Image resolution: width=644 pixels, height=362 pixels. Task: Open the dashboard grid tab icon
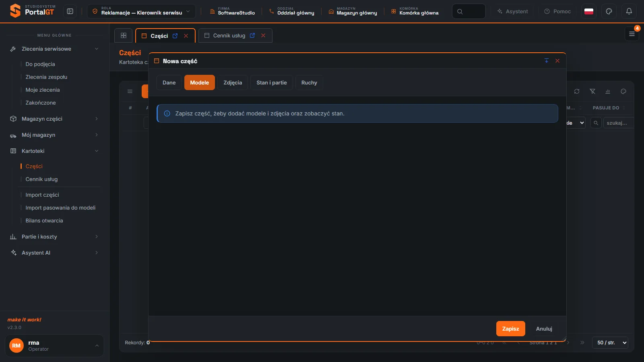click(x=124, y=35)
